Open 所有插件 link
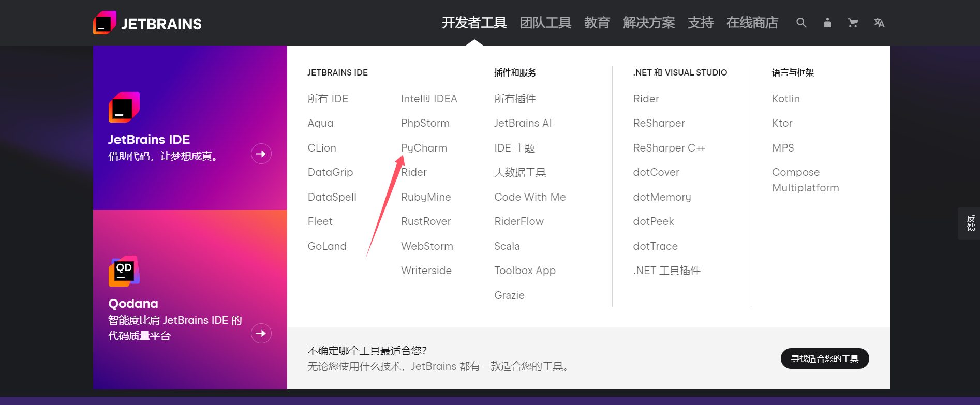The width and height of the screenshot is (980, 405). pyautogui.click(x=515, y=99)
